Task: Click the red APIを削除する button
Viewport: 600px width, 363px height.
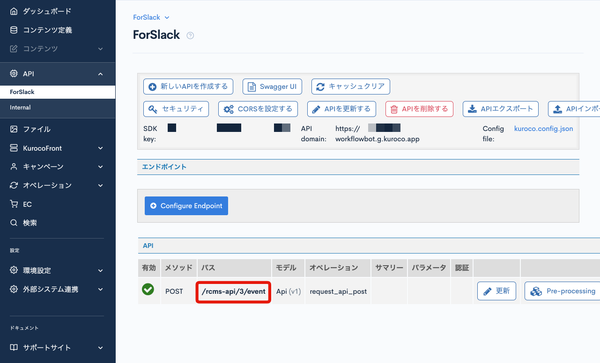Action: click(x=419, y=109)
